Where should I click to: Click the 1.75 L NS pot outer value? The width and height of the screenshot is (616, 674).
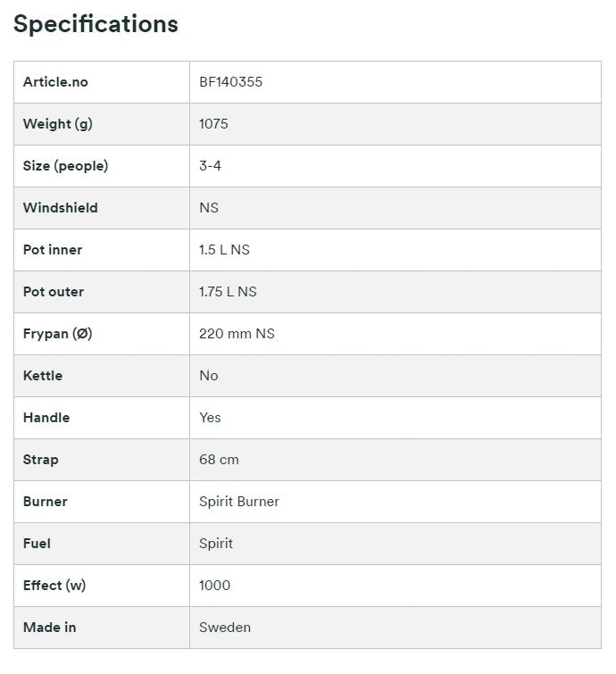tap(228, 292)
